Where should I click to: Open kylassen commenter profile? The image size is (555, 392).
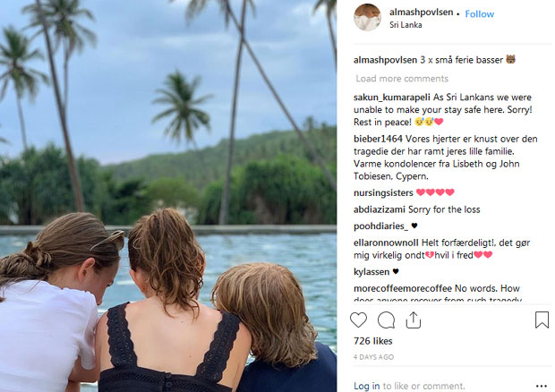371,271
